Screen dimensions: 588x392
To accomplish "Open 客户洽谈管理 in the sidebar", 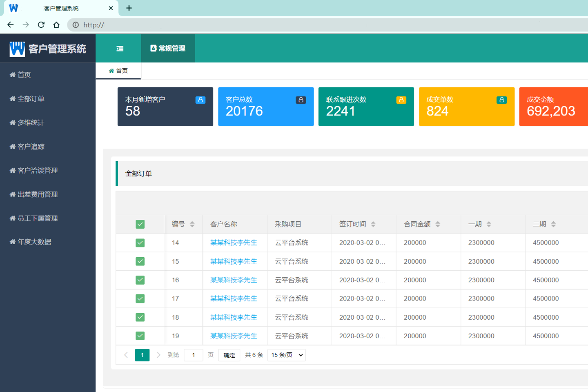I will tap(48, 170).
